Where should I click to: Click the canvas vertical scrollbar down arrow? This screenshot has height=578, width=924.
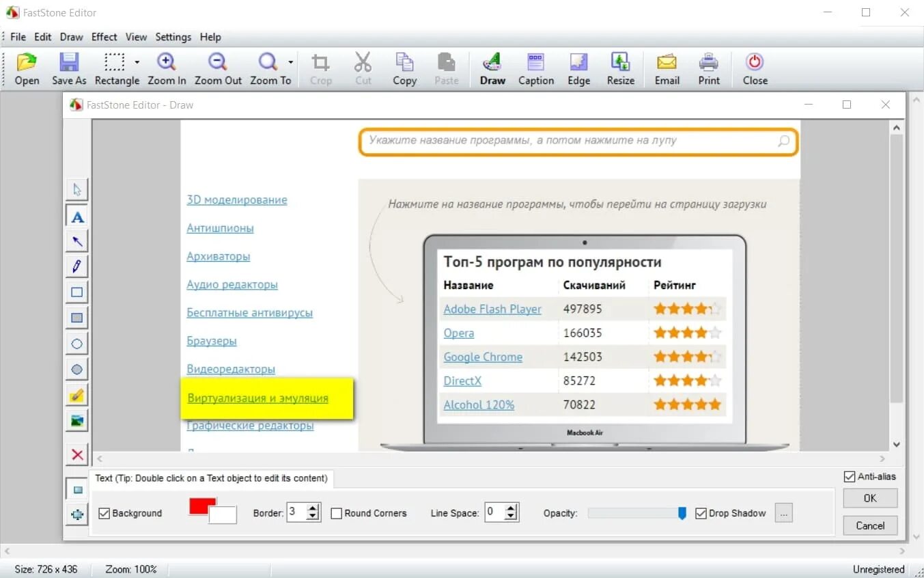[897, 444]
